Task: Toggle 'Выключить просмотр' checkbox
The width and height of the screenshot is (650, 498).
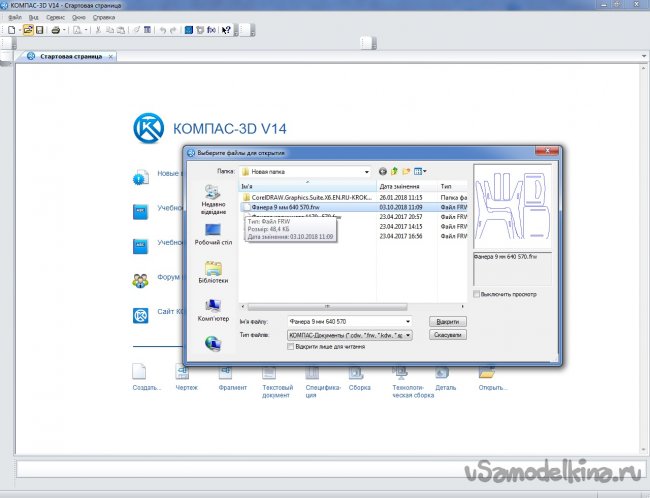Action: [x=476, y=294]
